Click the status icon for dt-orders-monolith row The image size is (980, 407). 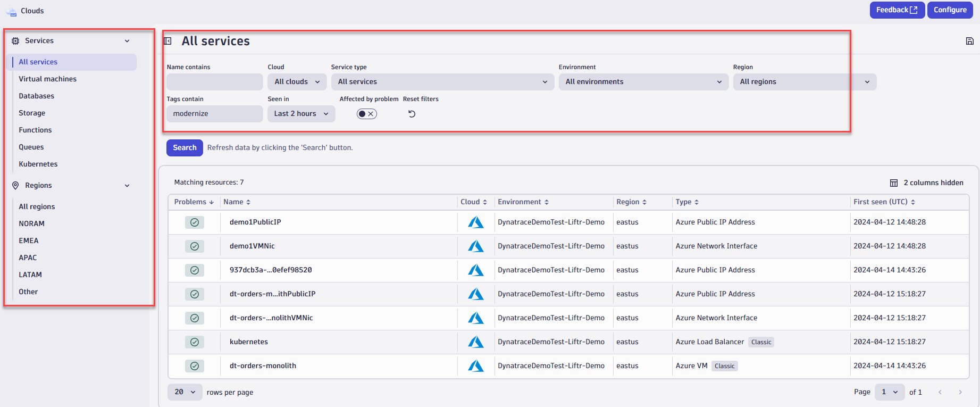click(x=195, y=366)
